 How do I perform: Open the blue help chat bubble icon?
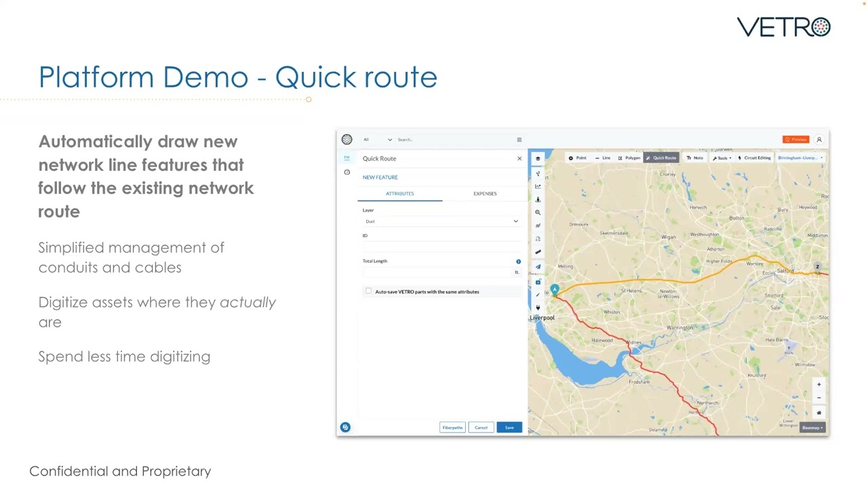(345, 427)
